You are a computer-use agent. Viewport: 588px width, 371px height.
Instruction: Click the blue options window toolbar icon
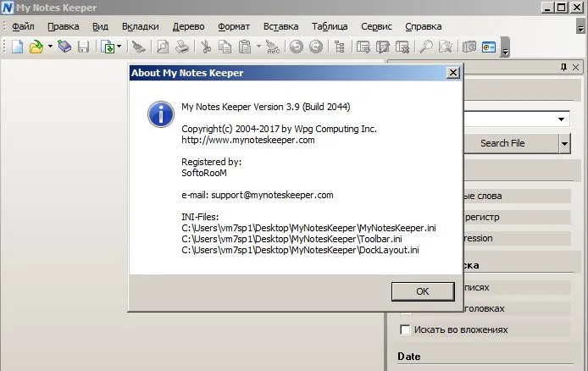pyautogui.click(x=489, y=47)
